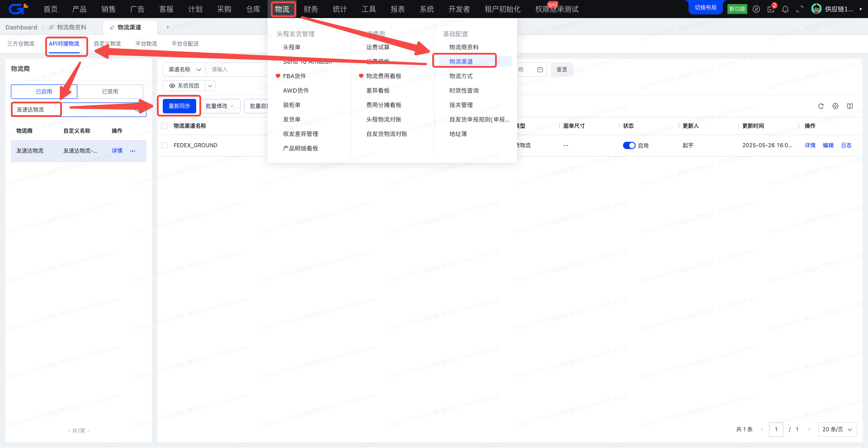Refresh the channel table
Screen dimensions: 868x448
pos(821,106)
